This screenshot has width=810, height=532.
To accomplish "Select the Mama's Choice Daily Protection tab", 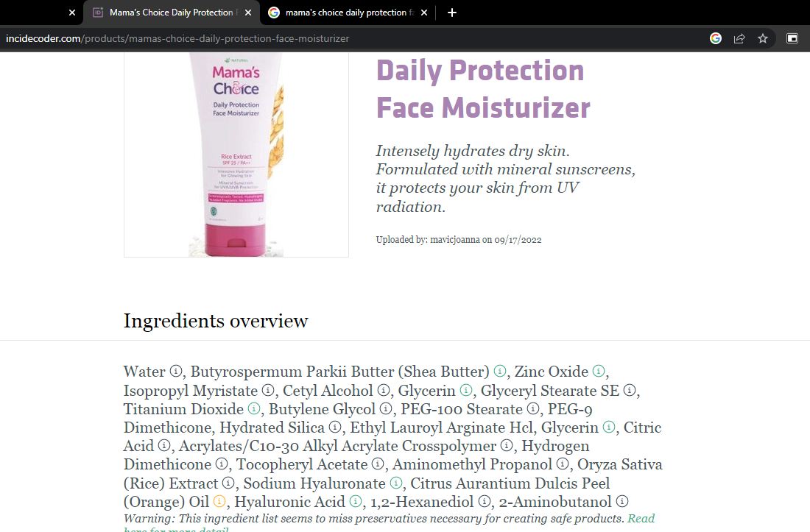I will pos(165,13).
